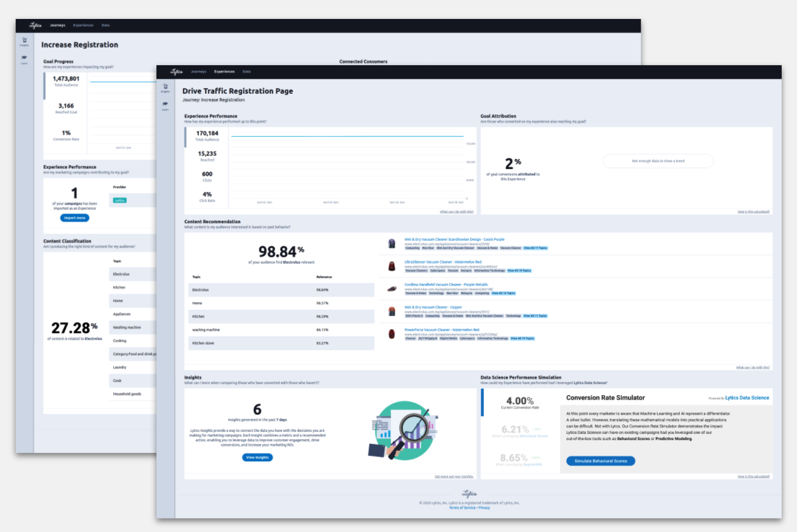Screen dimensions: 797x532
Task: Open Insights icon in back window sidebar
Action: coord(24,41)
